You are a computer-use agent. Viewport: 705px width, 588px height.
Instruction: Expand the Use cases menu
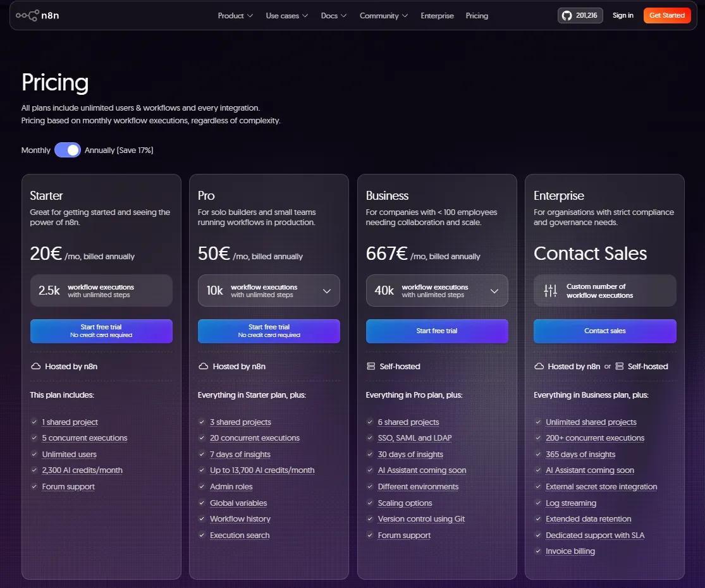pyautogui.click(x=287, y=16)
